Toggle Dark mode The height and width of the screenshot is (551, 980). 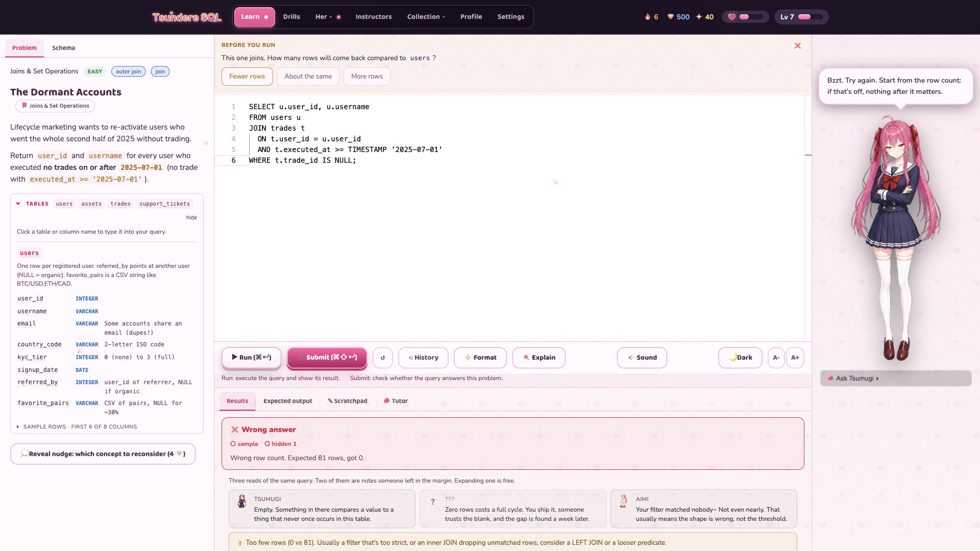tap(740, 358)
